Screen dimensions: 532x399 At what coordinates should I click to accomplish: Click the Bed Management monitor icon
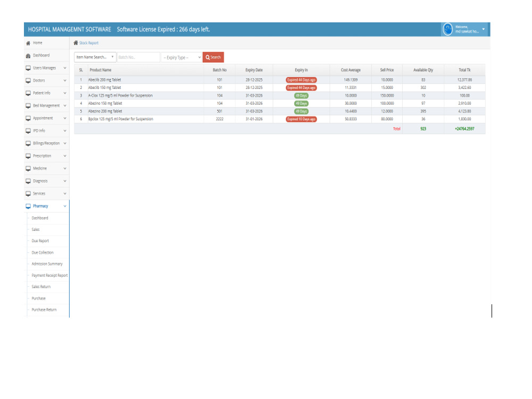[28, 106]
